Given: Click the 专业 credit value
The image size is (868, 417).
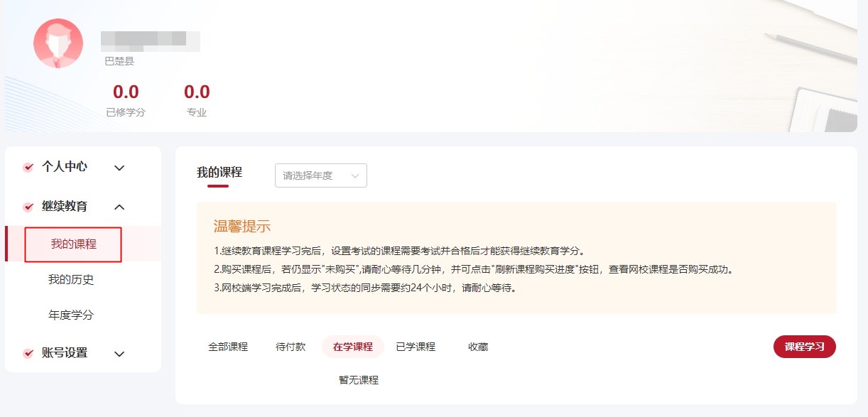Looking at the screenshot, I should coord(197,92).
